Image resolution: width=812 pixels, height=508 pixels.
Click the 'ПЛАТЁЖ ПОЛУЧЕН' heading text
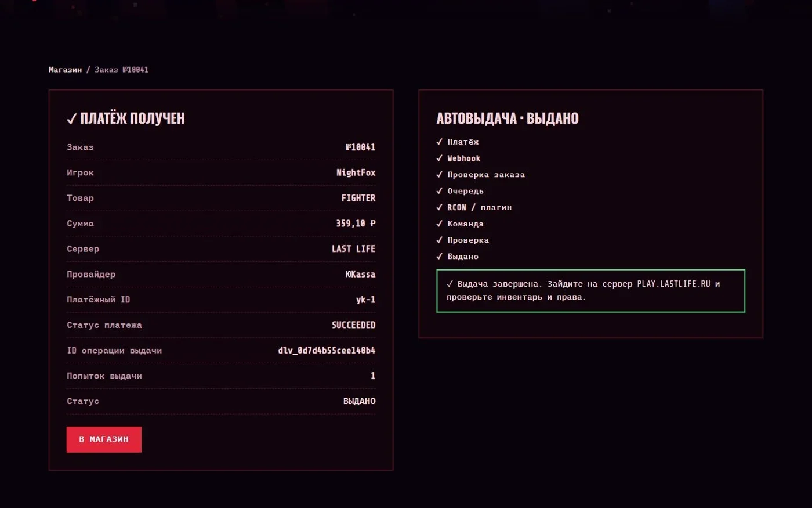pos(132,118)
